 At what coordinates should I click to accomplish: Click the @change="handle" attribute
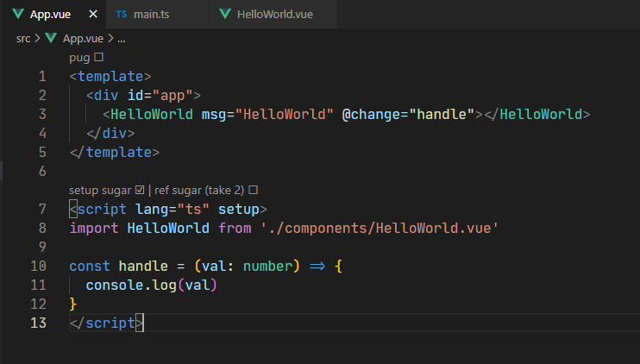[408, 114]
